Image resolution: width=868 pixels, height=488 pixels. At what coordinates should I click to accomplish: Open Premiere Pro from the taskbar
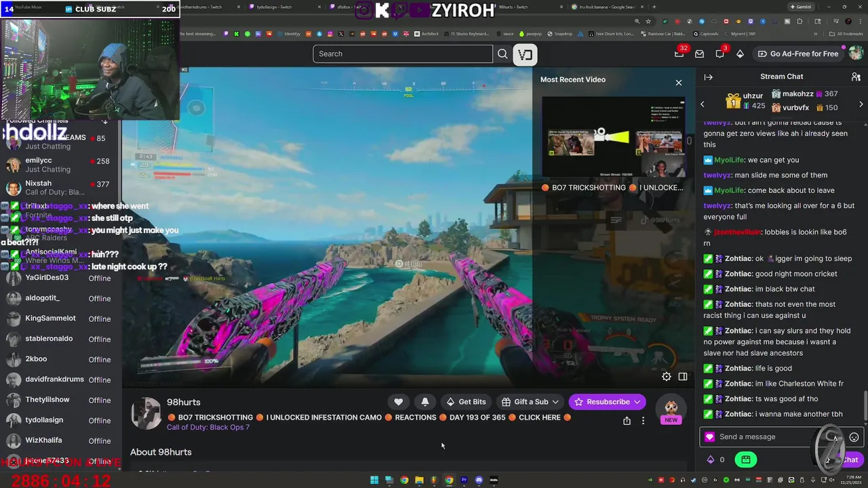464,481
